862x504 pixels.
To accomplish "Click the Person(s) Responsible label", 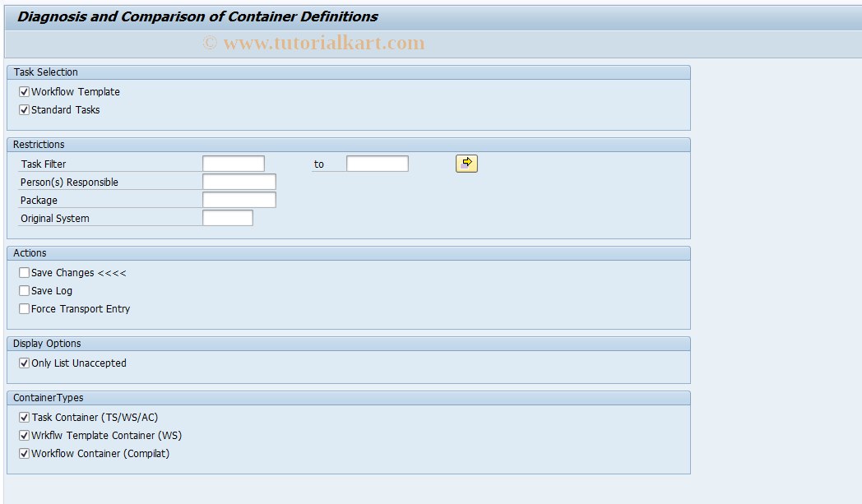I will (x=69, y=183).
